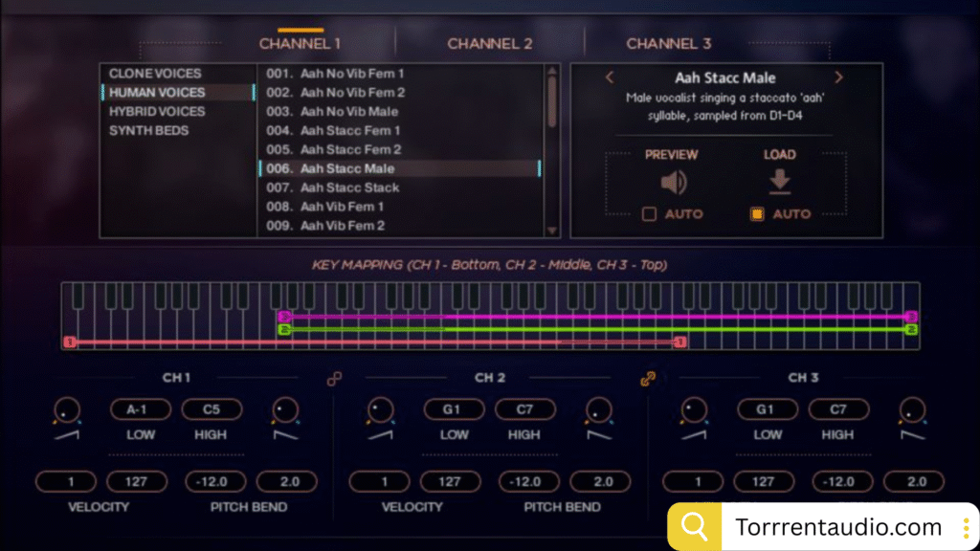Go to the next preset with right arrow
Image resolution: width=980 pixels, height=551 pixels.
[x=838, y=77]
